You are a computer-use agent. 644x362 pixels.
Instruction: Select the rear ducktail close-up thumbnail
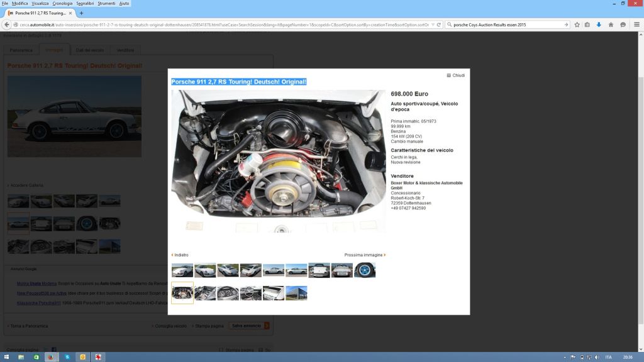click(274, 293)
